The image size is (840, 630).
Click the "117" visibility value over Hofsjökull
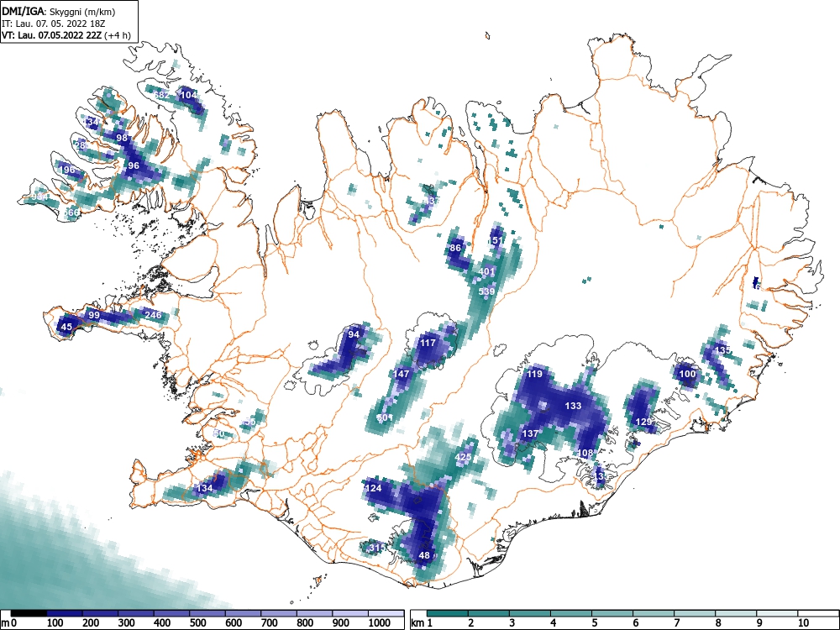[428, 343]
